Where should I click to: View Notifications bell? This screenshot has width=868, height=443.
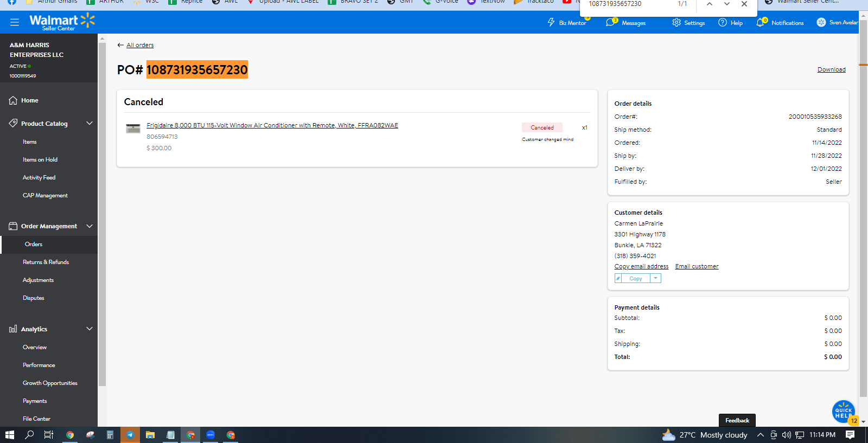(x=780, y=23)
